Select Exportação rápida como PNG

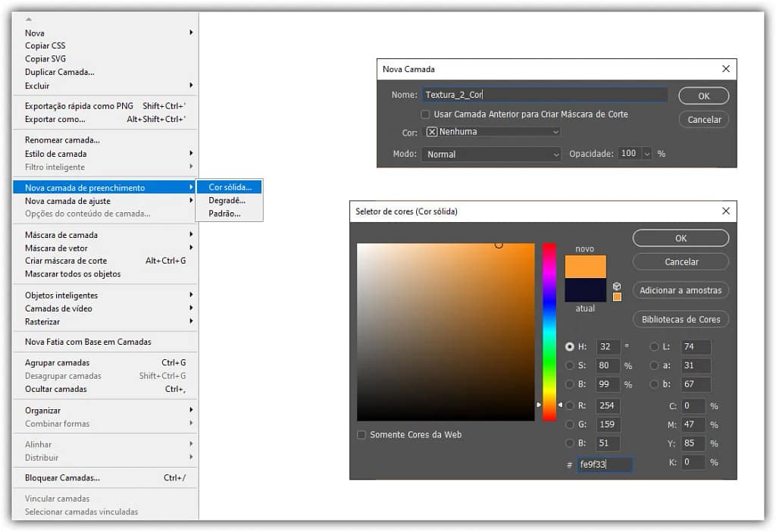105,106
